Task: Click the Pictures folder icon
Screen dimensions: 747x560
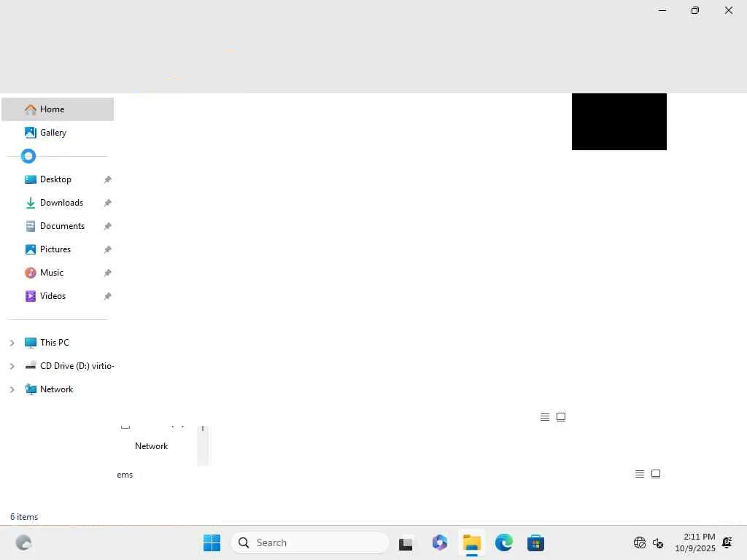Action: coord(31,249)
